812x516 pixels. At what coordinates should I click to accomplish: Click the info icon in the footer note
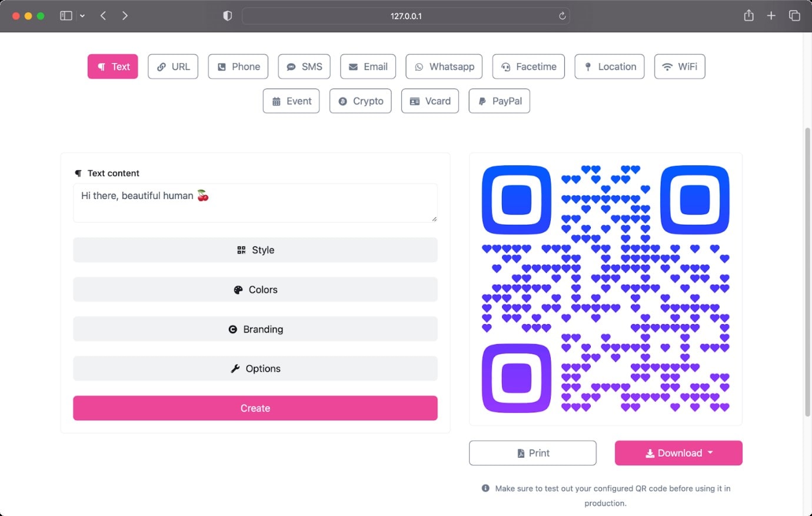tap(485, 488)
